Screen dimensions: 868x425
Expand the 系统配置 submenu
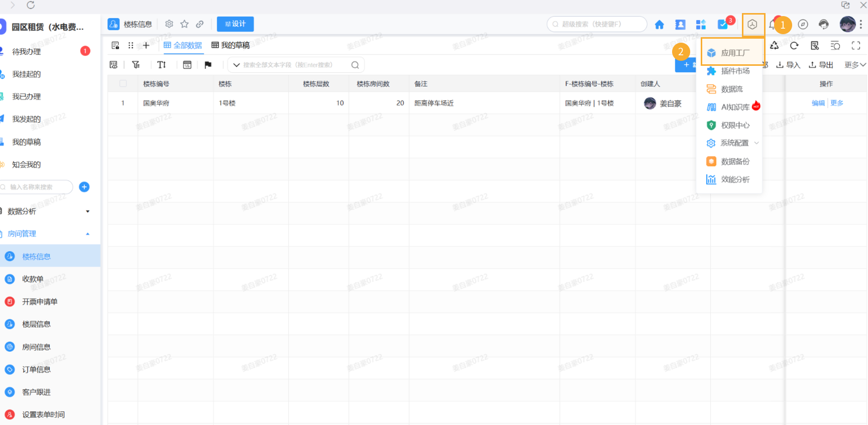pos(732,143)
